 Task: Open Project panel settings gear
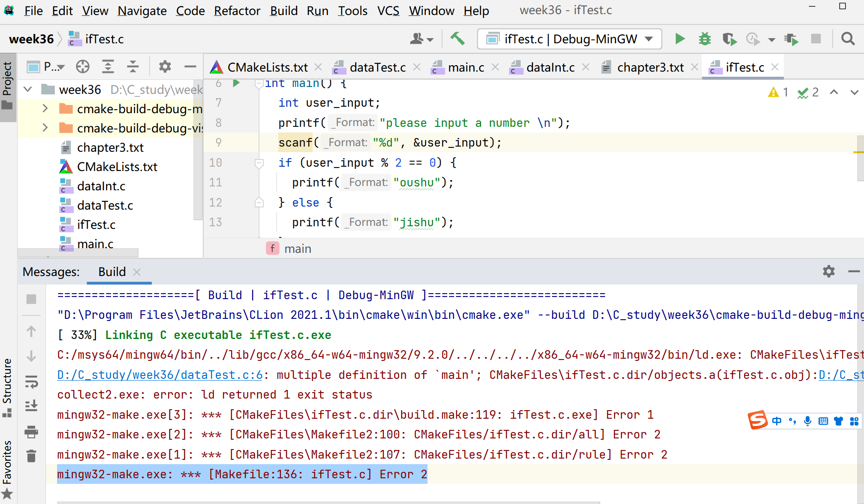(165, 66)
